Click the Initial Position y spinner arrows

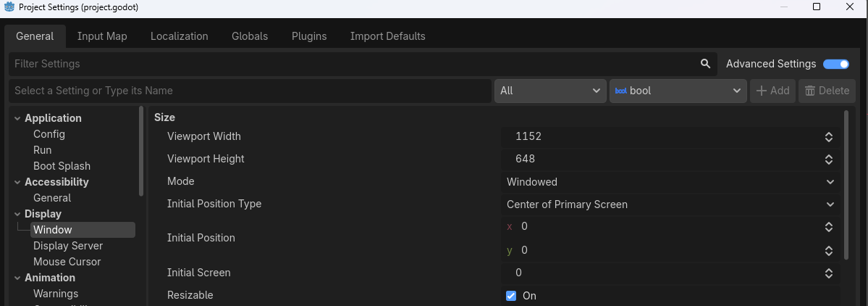(828, 250)
